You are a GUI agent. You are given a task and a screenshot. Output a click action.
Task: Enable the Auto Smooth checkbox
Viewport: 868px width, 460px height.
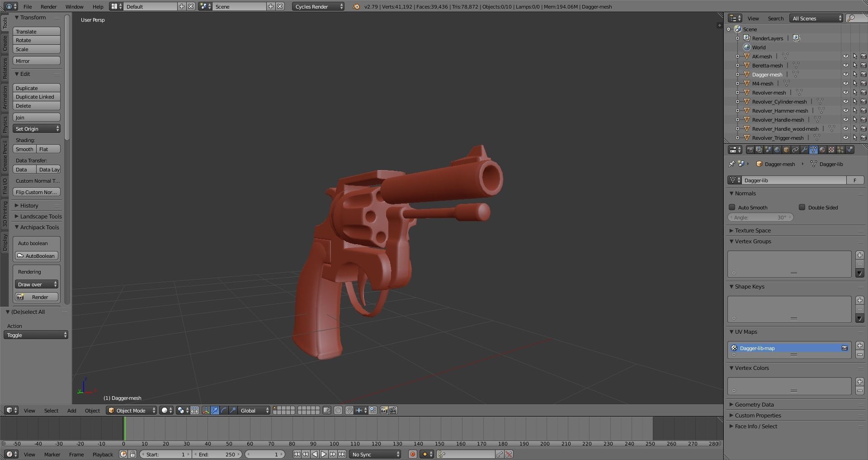pyautogui.click(x=732, y=207)
